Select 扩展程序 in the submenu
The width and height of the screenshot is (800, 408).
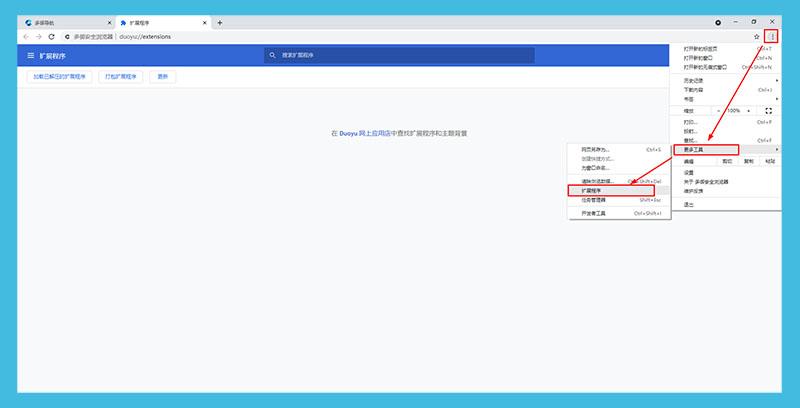(610, 189)
